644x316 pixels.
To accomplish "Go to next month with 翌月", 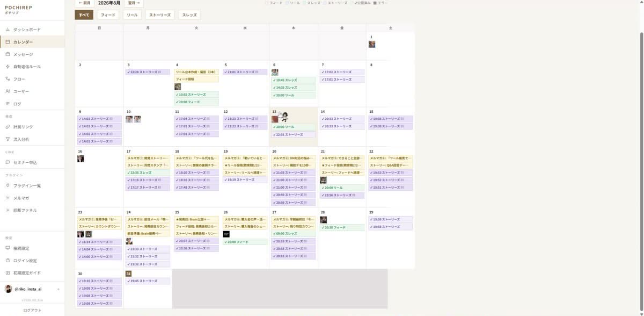I will point(134,3).
